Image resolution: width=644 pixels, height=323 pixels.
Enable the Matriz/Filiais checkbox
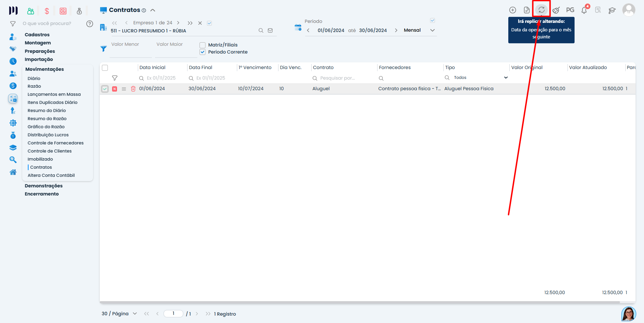coord(203,45)
